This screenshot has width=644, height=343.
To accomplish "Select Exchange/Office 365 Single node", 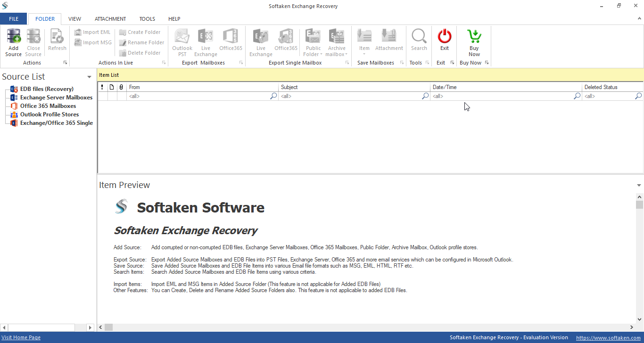I will tap(57, 123).
